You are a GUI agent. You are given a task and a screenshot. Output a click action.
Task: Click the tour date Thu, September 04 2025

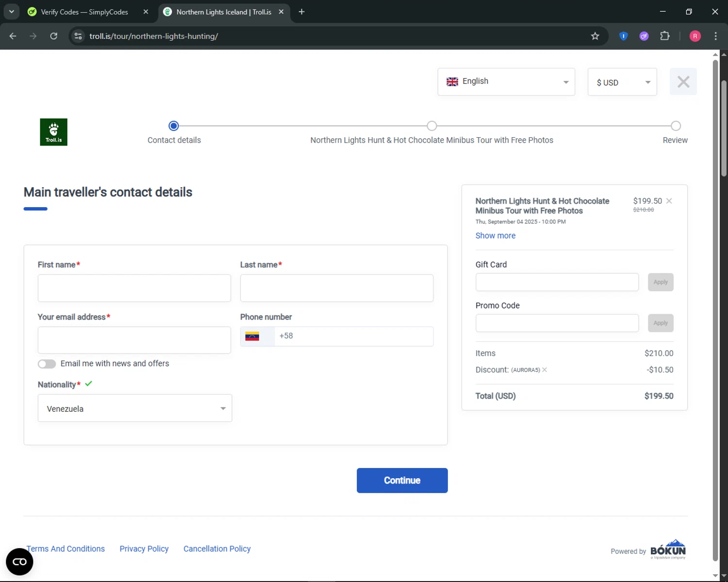[520, 222]
